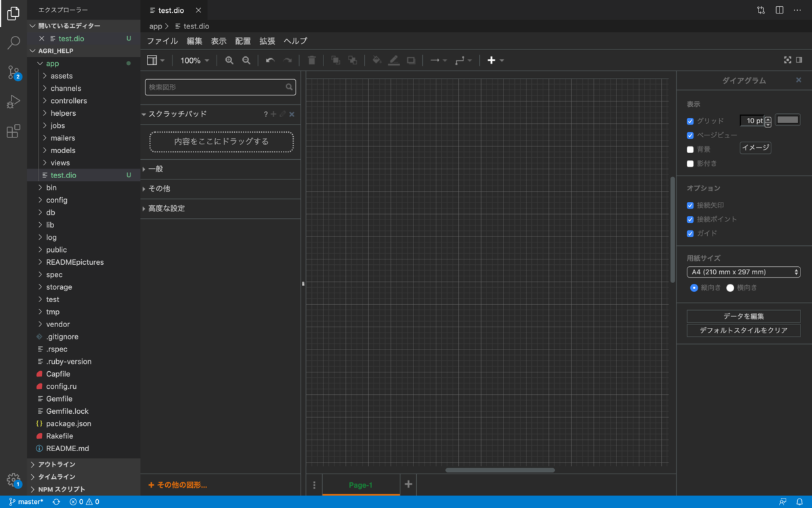This screenshot has height=508, width=812.
Task: Enable the 影付き checkbox
Action: coord(690,163)
